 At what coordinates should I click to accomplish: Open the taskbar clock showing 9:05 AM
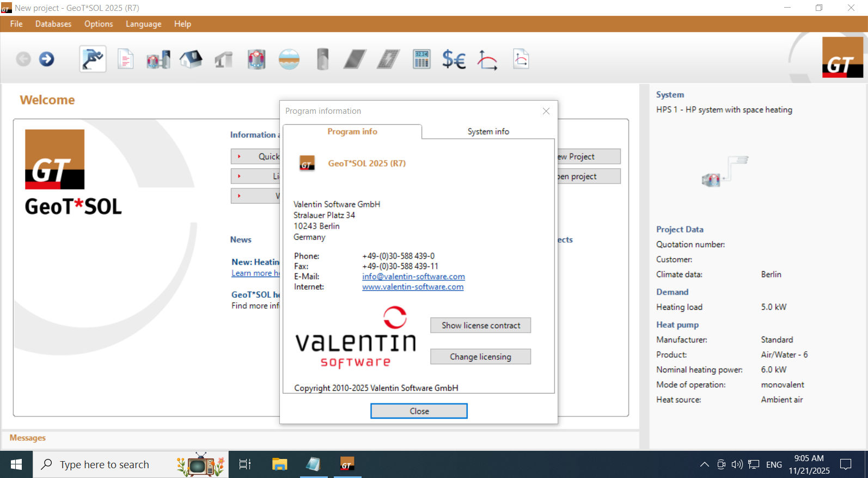[x=809, y=464]
